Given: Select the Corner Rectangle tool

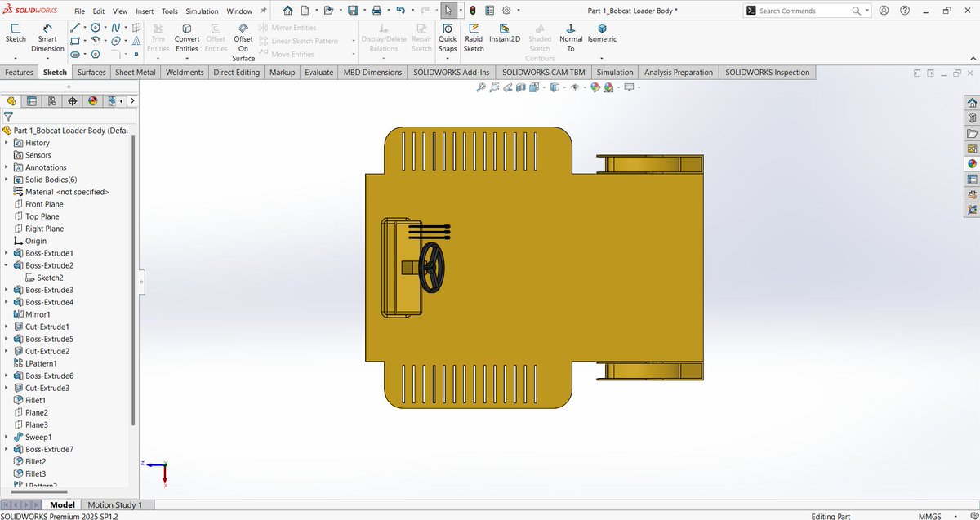Looking at the screenshot, I should [75, 41].
